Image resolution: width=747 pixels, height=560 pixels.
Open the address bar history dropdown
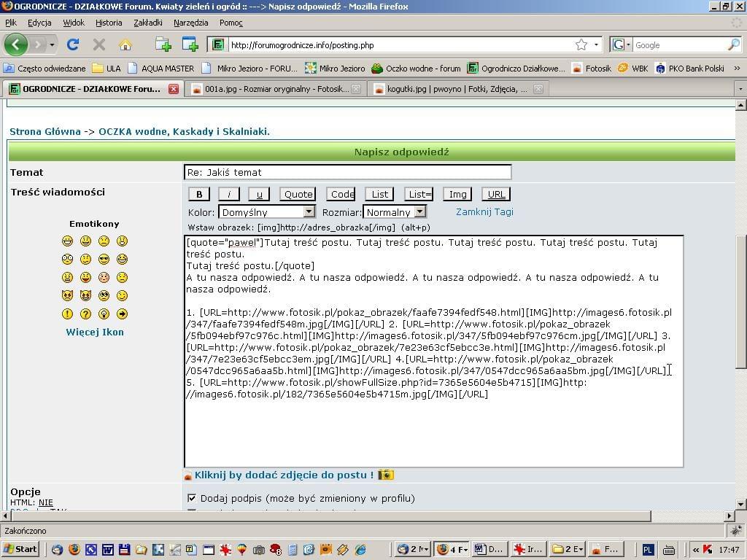pyautogui.click(x=596, y=44)
